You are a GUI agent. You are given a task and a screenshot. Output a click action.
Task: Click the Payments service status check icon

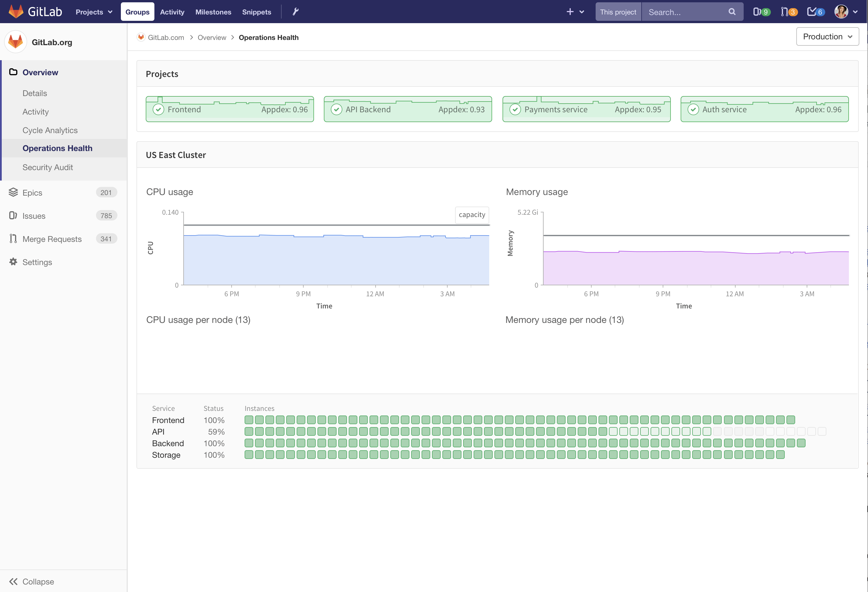(x=515, y=109)
